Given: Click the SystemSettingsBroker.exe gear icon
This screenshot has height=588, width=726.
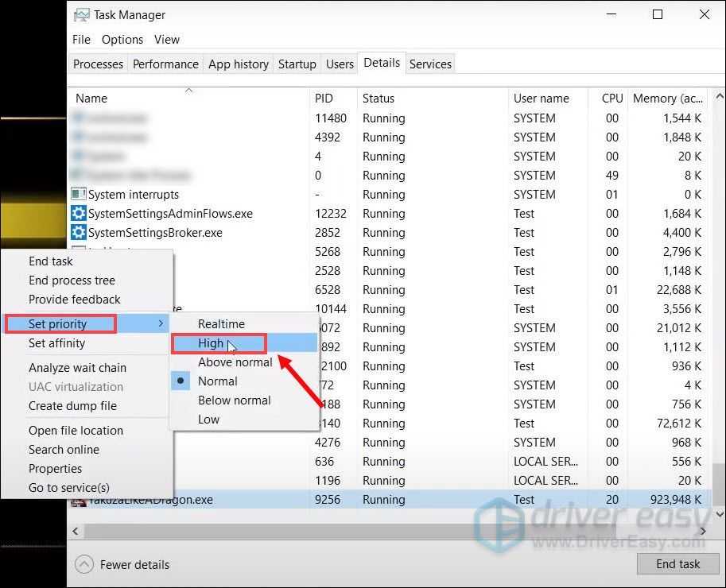Looking at the screenshot, I should pos(78,233).
